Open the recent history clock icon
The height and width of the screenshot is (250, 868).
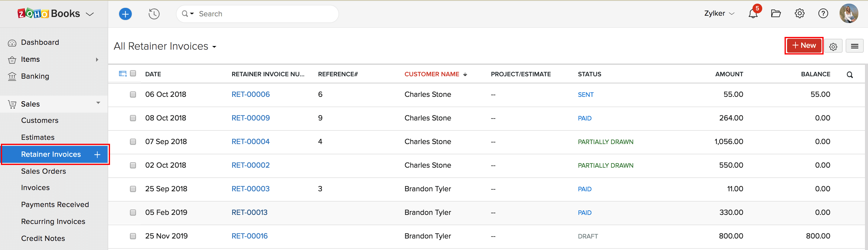[x=154, y=14]
